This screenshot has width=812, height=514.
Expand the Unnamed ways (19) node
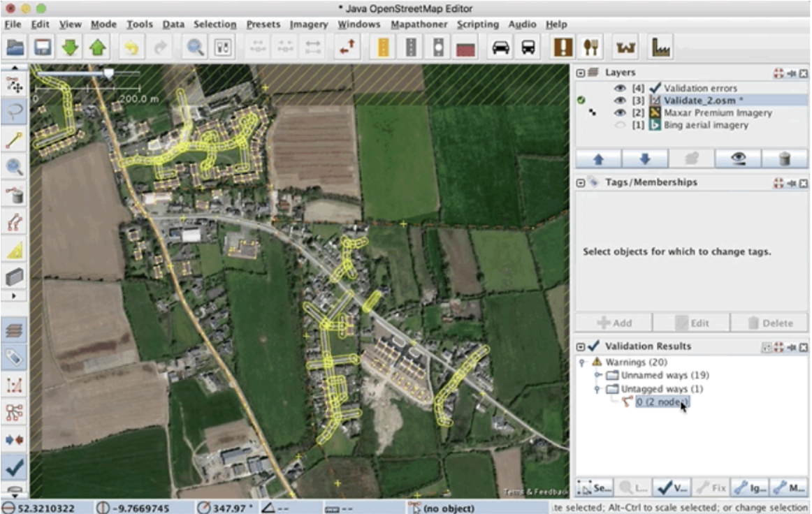pyautogui.click(x=597, y=375)
